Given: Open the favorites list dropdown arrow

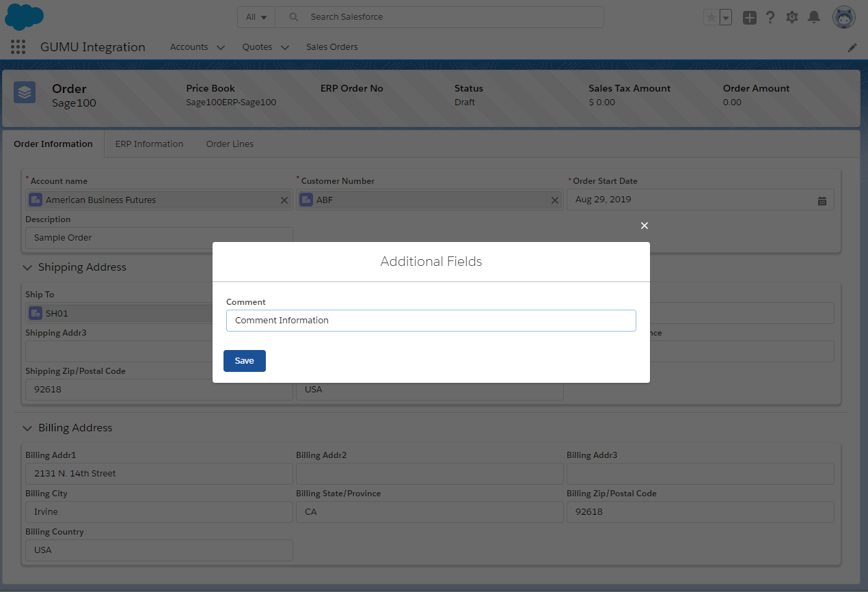Looking at the screenshot, I should click(726, 18).
